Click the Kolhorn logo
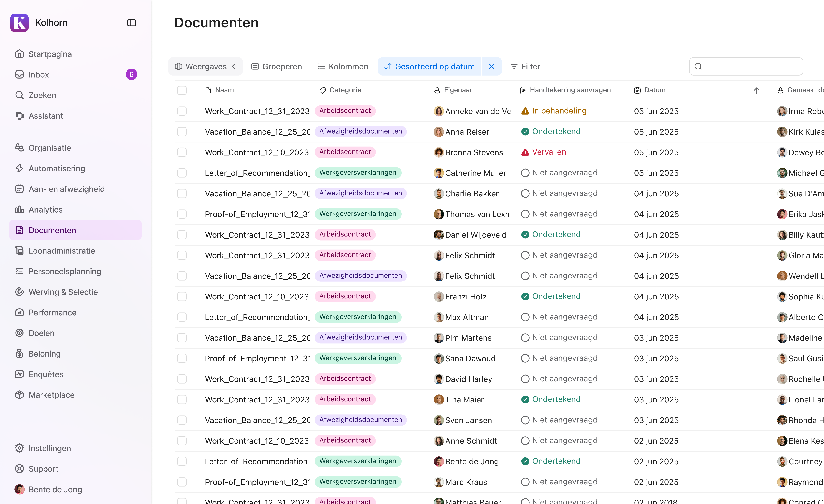This screenshot has width=824, height=504. pos(19,22)
